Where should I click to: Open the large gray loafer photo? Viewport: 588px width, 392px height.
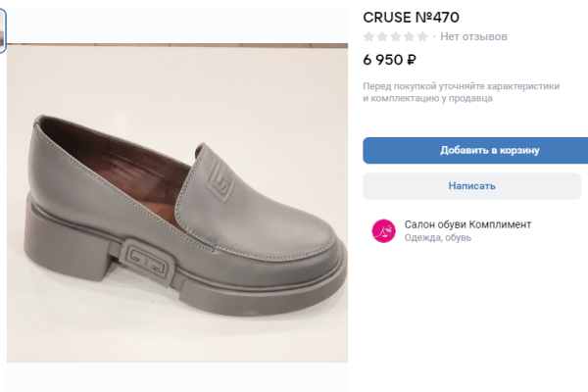click(176, 186)
